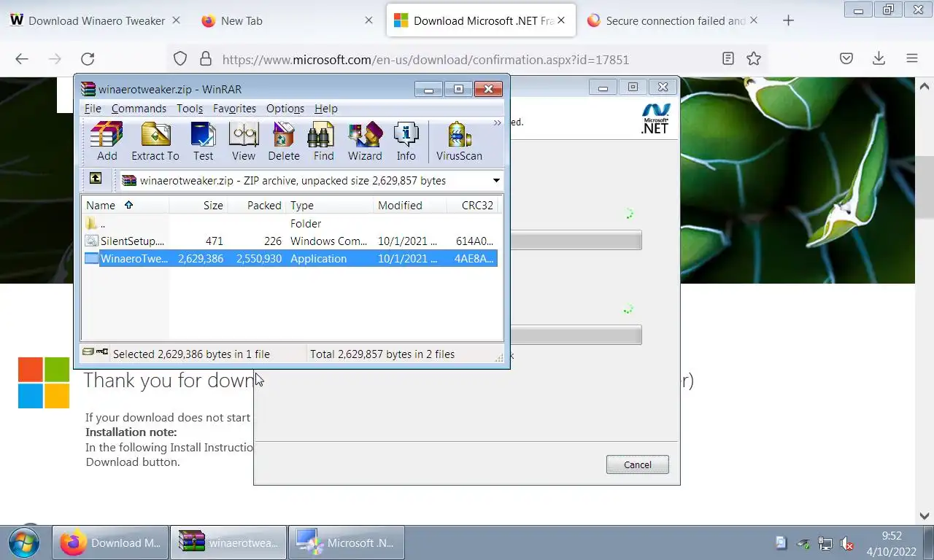This screenshot has width=934, height=560.
Task: Click the Info toolbar icon
Action: [x=406, y=141]
